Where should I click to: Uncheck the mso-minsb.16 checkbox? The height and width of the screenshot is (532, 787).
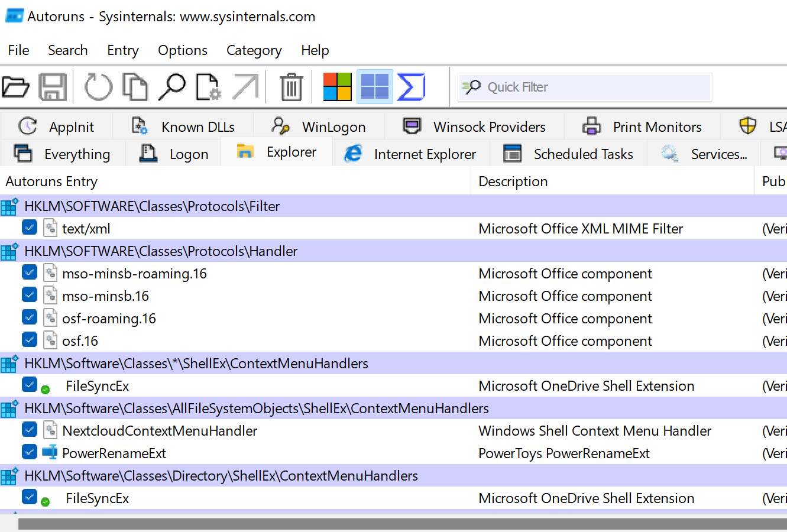(x=30, y=294)
